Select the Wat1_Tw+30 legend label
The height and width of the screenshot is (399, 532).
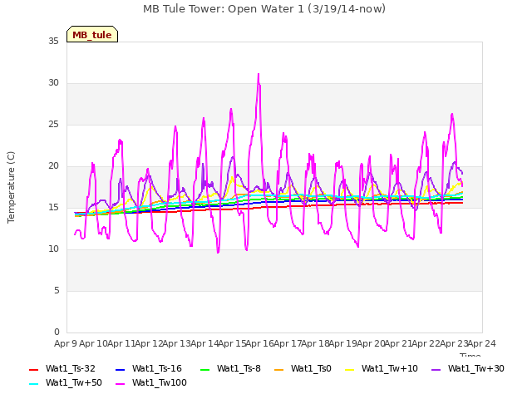point(476,368)
